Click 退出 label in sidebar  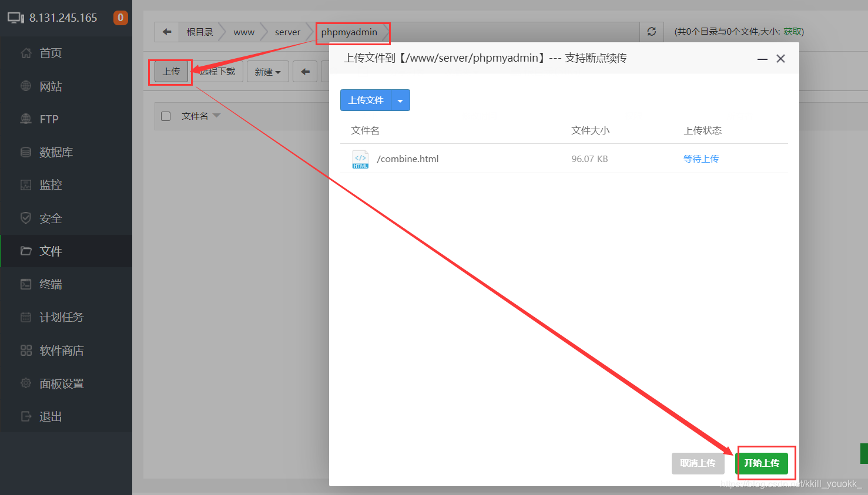coord(51,416)
